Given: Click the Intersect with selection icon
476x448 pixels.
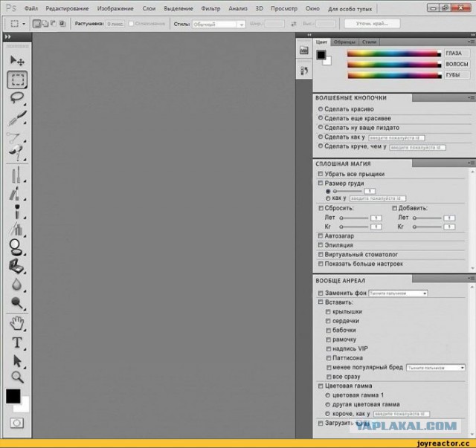Looking at the screenshot, I should click(62, 24).
